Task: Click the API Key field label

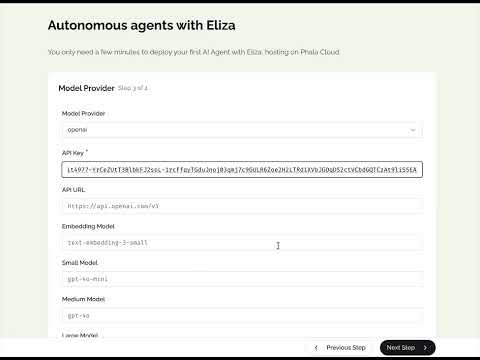Action: 75,153
